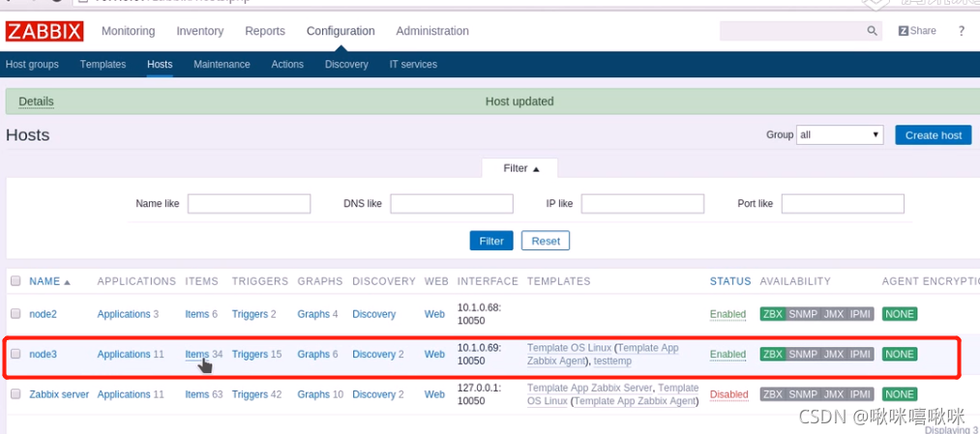Open the Reports menu
980x434 pixels.
point(265,31)
